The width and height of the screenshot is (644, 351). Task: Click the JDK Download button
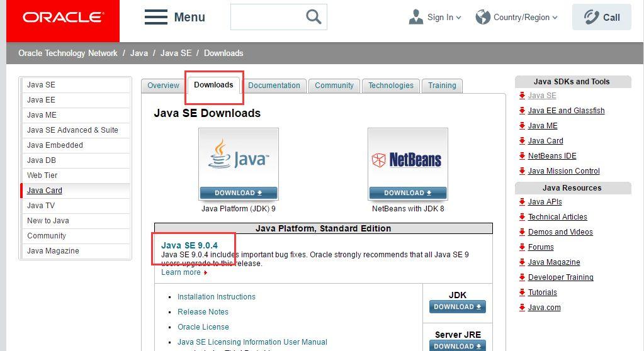click(458, 307)
